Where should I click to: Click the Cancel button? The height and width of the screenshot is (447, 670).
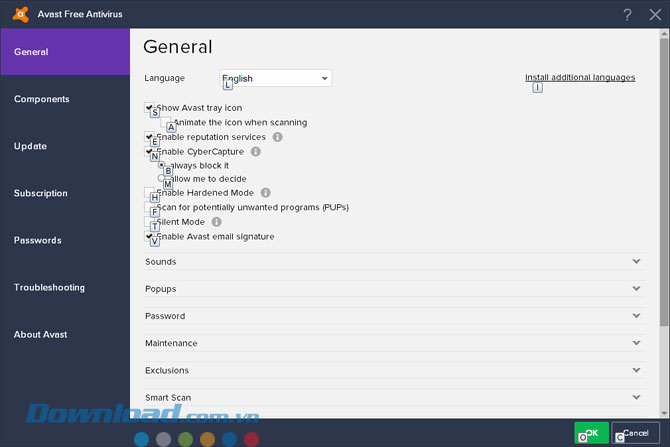point(635,433)
